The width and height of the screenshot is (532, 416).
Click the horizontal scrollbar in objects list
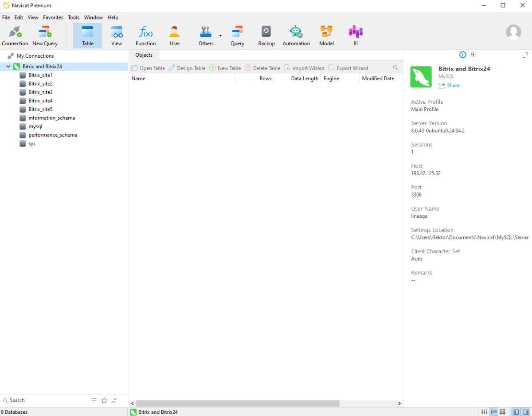(x=238, y=404)
